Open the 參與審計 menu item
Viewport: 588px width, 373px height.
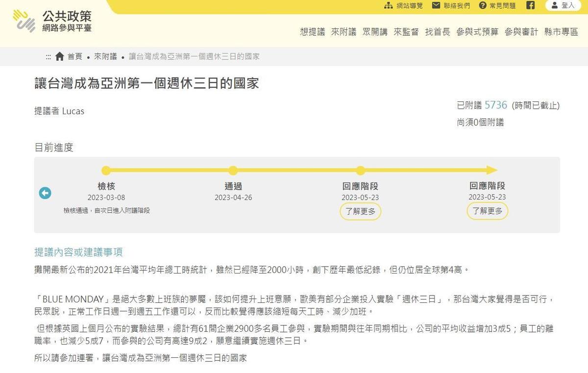click(521, 32)
